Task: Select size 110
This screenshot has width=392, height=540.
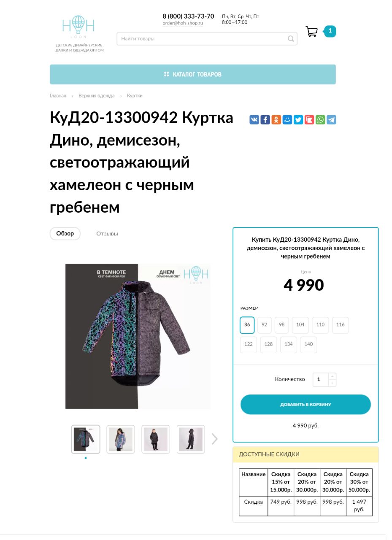Action: click(320, 325)
